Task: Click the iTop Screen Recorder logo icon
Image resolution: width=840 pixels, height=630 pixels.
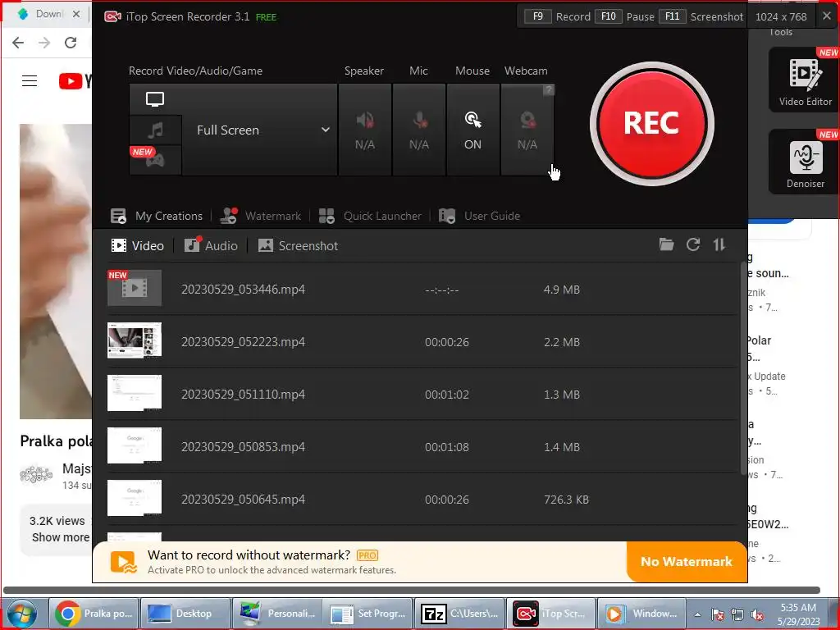Action: [112, 16]
